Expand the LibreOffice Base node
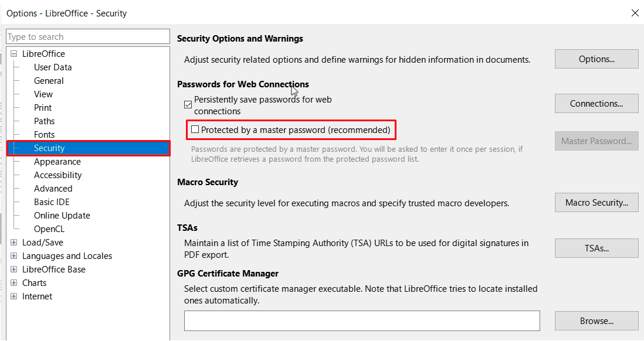 click(14, 270)
